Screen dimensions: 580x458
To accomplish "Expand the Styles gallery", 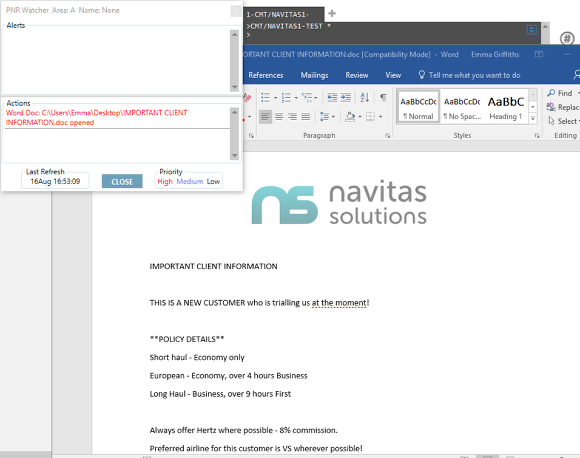I will 533,118.
